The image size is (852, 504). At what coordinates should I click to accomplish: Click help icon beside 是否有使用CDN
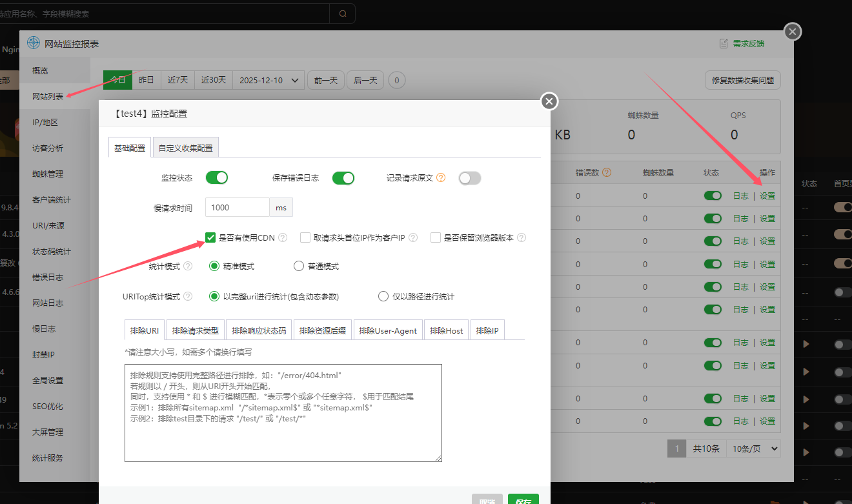point(283,237)
